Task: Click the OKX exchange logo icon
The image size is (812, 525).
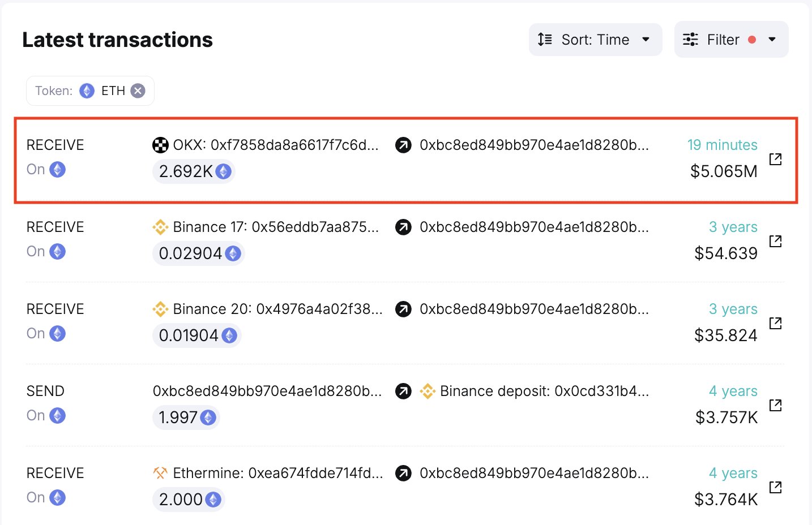Action: (x=160, y=145)
